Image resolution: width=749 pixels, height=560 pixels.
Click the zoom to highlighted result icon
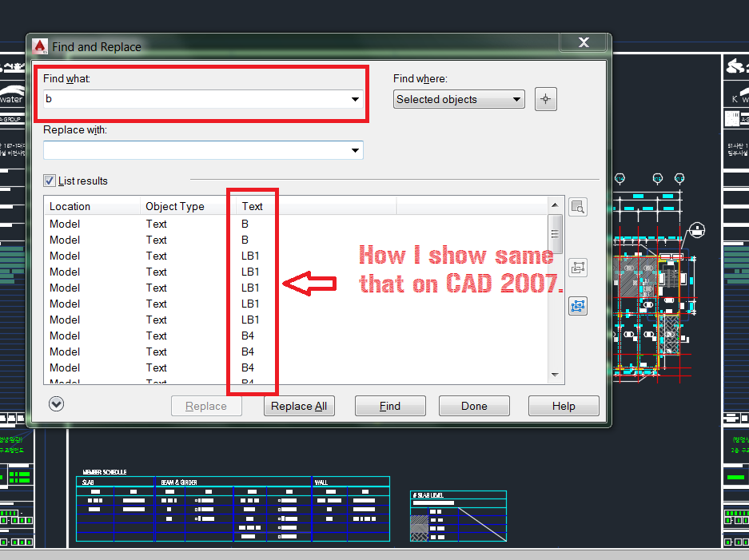(578, 206)
